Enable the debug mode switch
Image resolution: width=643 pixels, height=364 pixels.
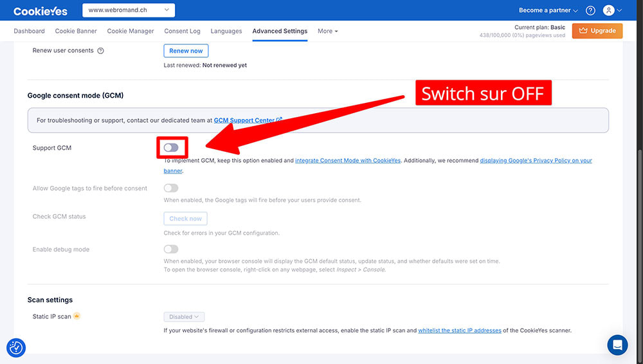pos(171,250)
